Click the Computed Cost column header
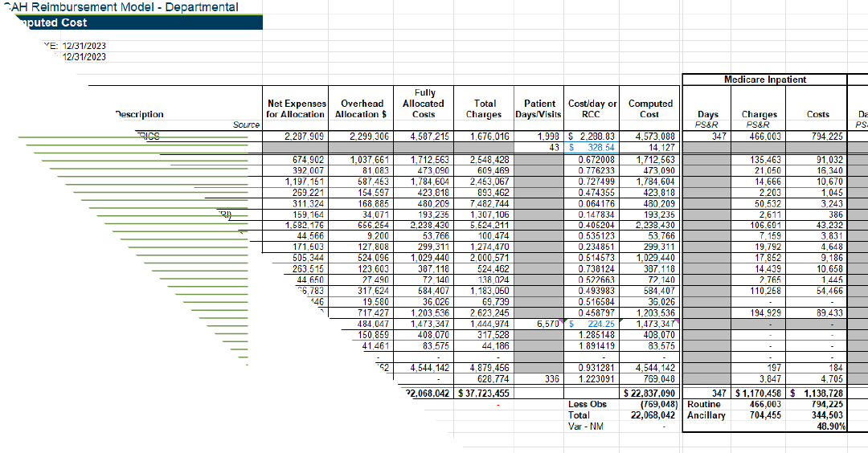Viewport: 868px width, 453px height. (x=649, y=108)
